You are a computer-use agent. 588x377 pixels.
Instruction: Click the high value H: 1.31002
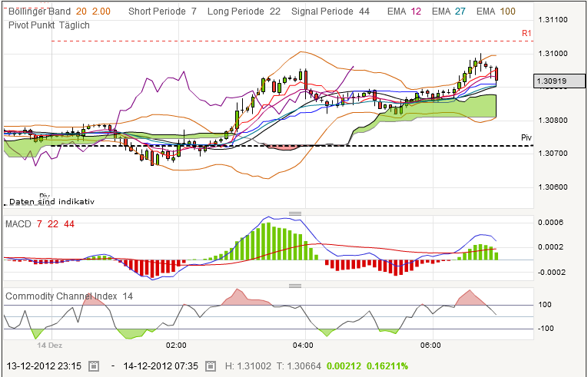click(247, 365)
